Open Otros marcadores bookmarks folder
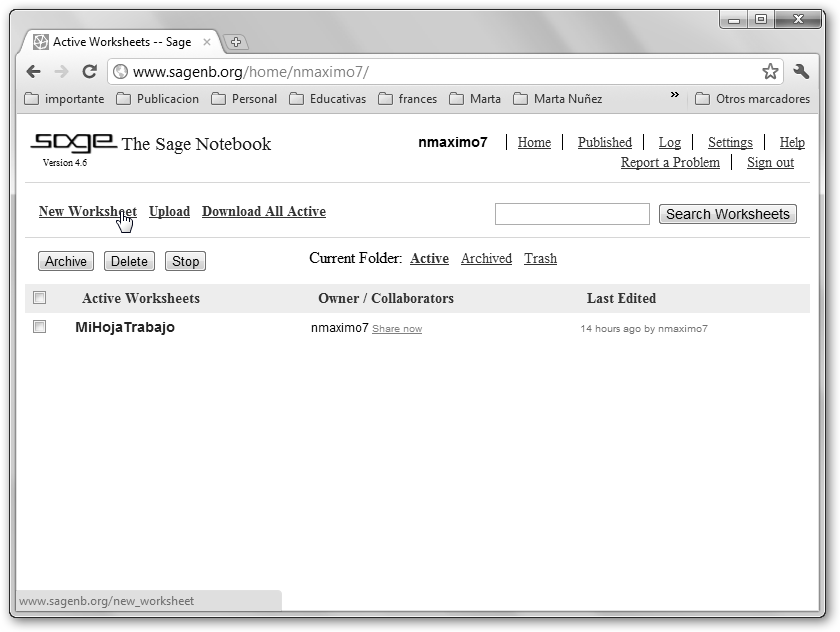The image size is (840, 632). coord(752,99)
